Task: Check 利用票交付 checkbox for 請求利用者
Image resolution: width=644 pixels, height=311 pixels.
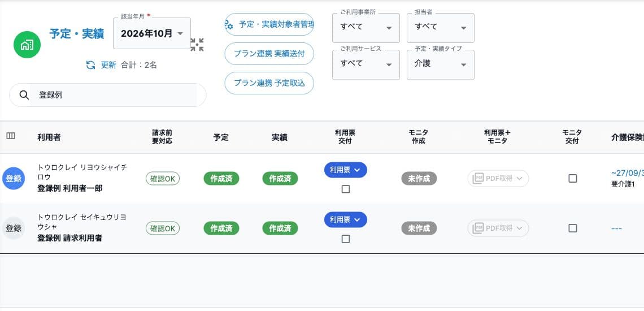Action: (346, 239)
